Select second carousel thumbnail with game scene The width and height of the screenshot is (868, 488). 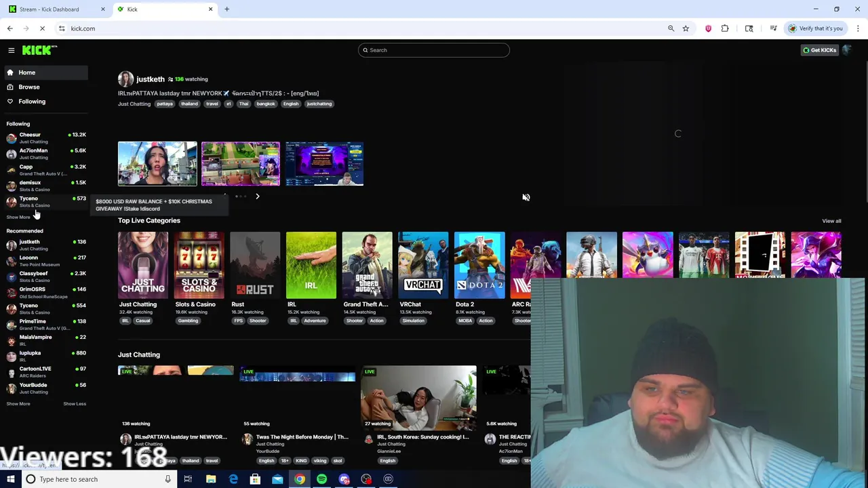click(x=241, y=163)
